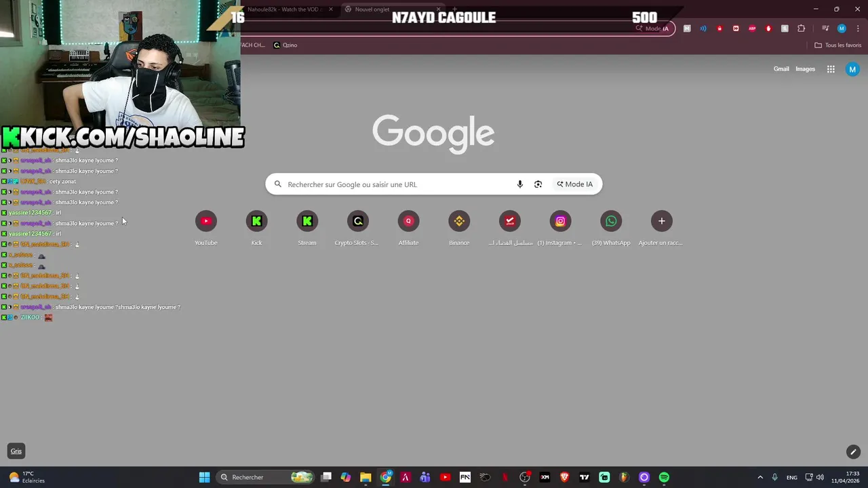Click the Gris theme button
The width and height of the screenshot is (868, 488).
[16, 451]
